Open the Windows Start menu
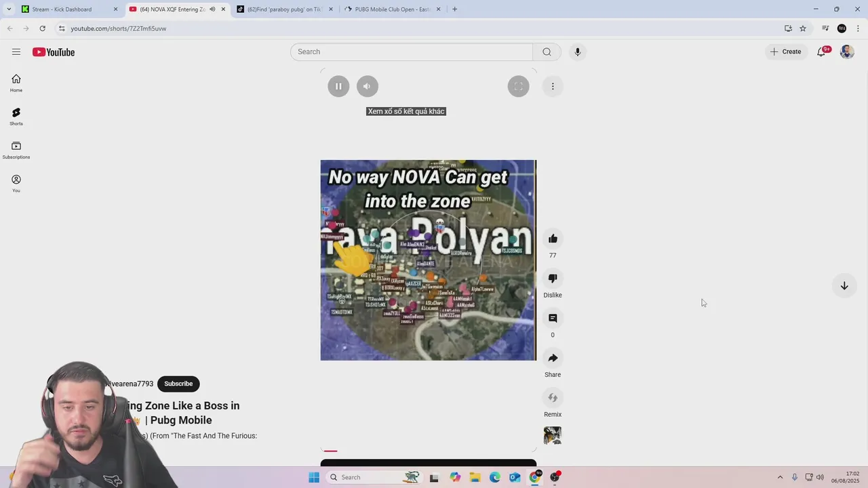This screenshot has height=488, width=868. click(x=314, y=477)
